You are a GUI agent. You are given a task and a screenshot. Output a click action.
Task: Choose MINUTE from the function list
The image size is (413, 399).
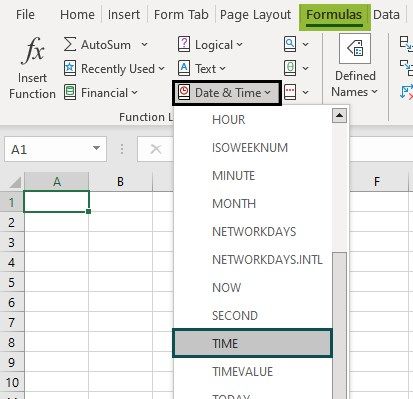252,176
